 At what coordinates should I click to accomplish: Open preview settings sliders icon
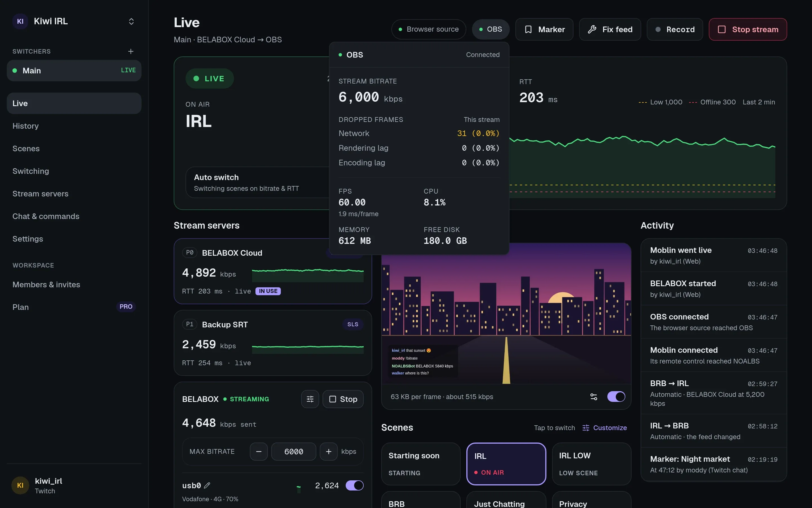(593, 397)
